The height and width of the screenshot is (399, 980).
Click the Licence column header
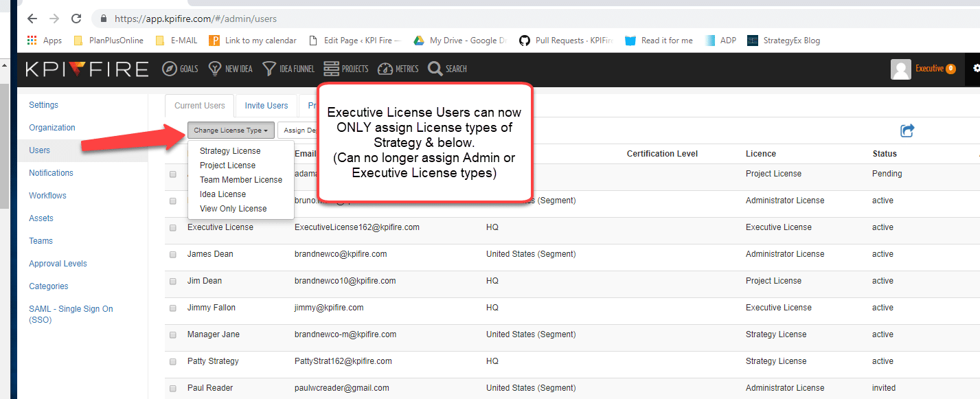tap(761, 154)
